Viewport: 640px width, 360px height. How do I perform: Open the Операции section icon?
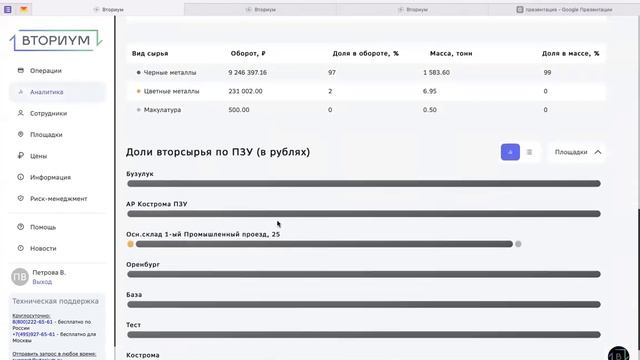tap(20, 70)
